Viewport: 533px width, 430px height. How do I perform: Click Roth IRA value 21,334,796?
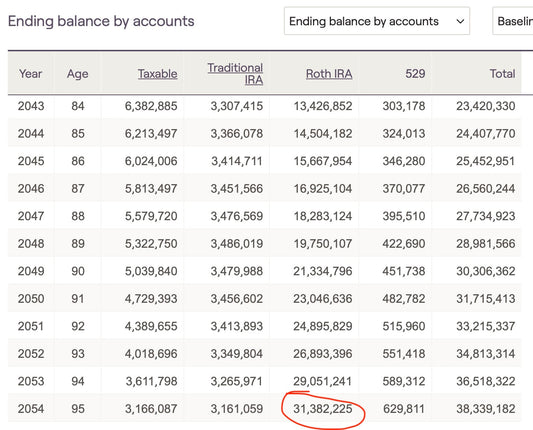click(x=323, y=271)
